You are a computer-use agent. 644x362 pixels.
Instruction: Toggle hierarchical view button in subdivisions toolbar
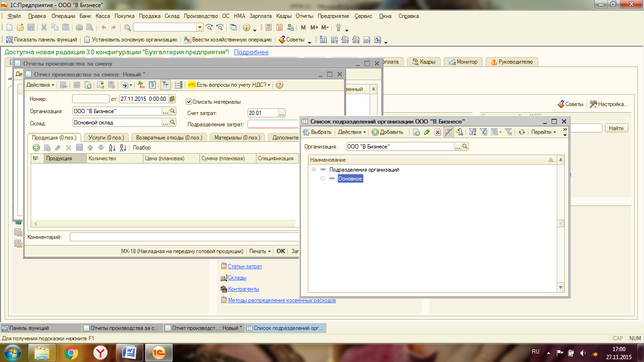(x=448, y=132)
